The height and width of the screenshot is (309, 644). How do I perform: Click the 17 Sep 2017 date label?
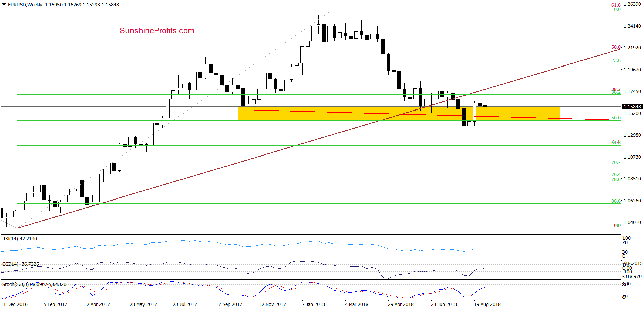pyautogui.click(x=229, y=304)
